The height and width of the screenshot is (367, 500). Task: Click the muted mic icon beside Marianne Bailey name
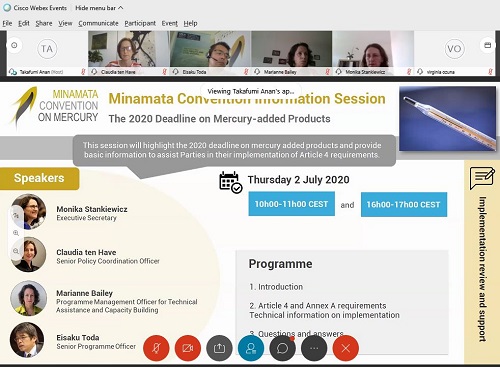coord(327,71)
